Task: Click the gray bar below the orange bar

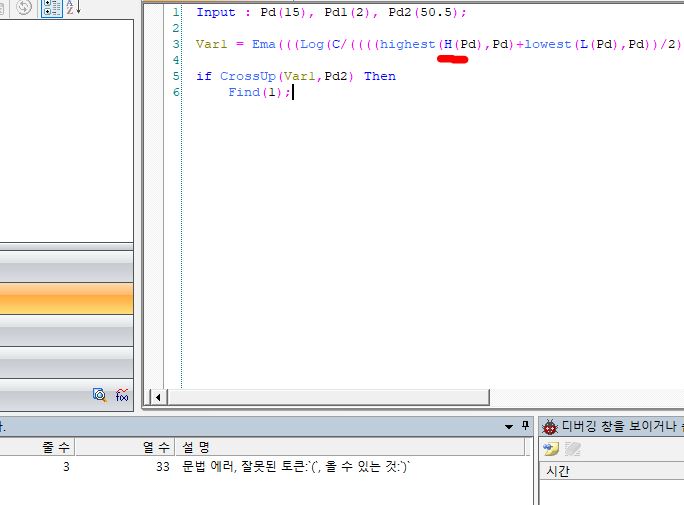Action: 66,330
